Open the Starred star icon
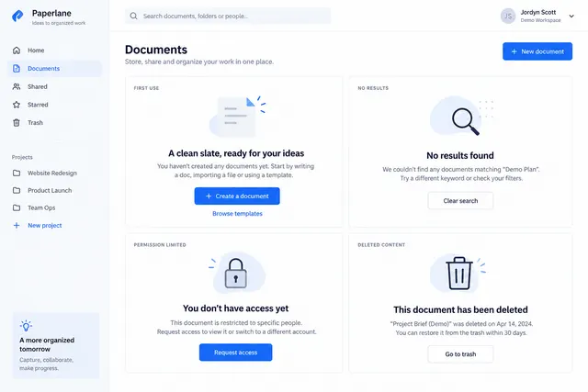Screen dimensions: 588x392 (x=17, y=105)
